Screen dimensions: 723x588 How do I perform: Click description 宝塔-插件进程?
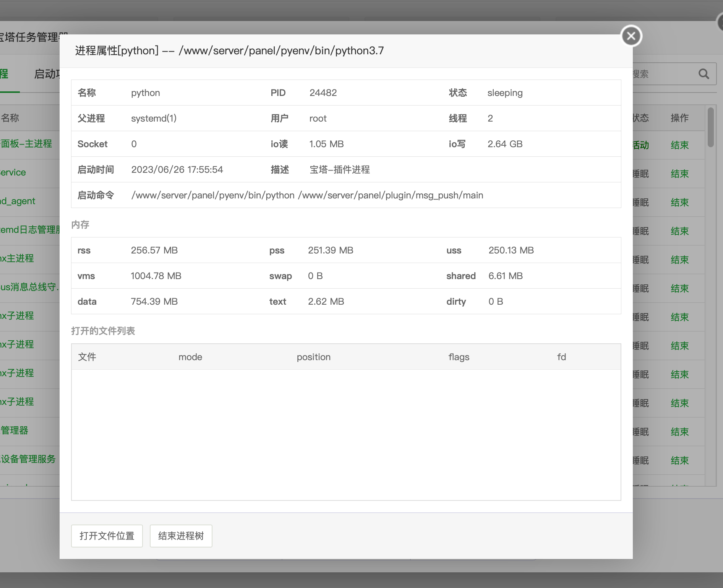(340, 170)
